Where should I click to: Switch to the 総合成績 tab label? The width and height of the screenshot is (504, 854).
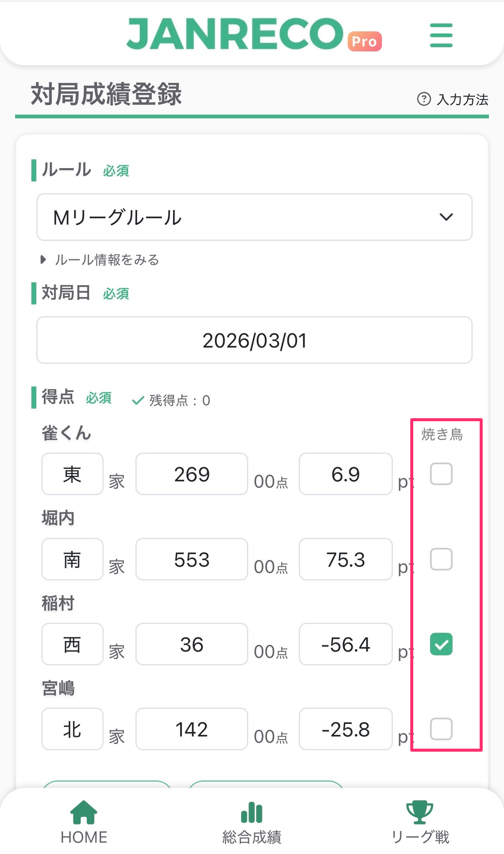pos(252,837)
